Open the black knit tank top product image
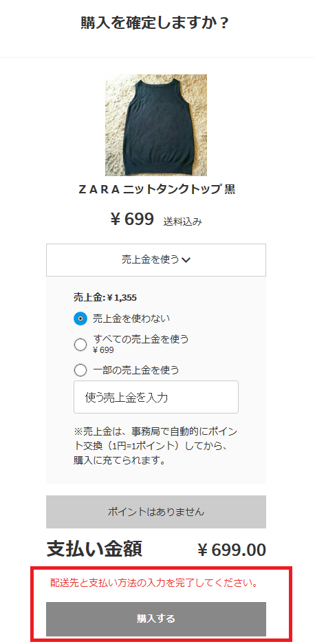This screenshot has height=644, width=315. 156,125
